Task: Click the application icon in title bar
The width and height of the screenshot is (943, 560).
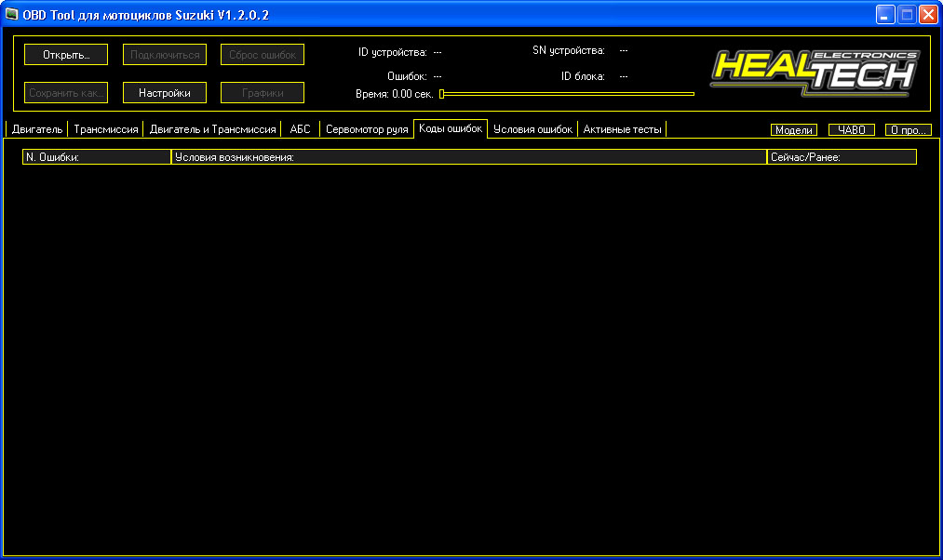Action: tap(11, 14)
